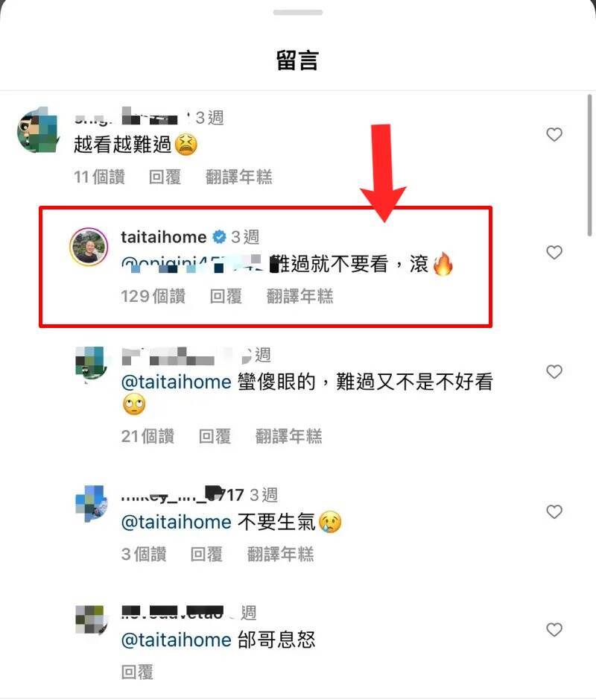Reply to the 越看越難過 comment
This screenshot has height=700, width=596.
tap(165, 177)
